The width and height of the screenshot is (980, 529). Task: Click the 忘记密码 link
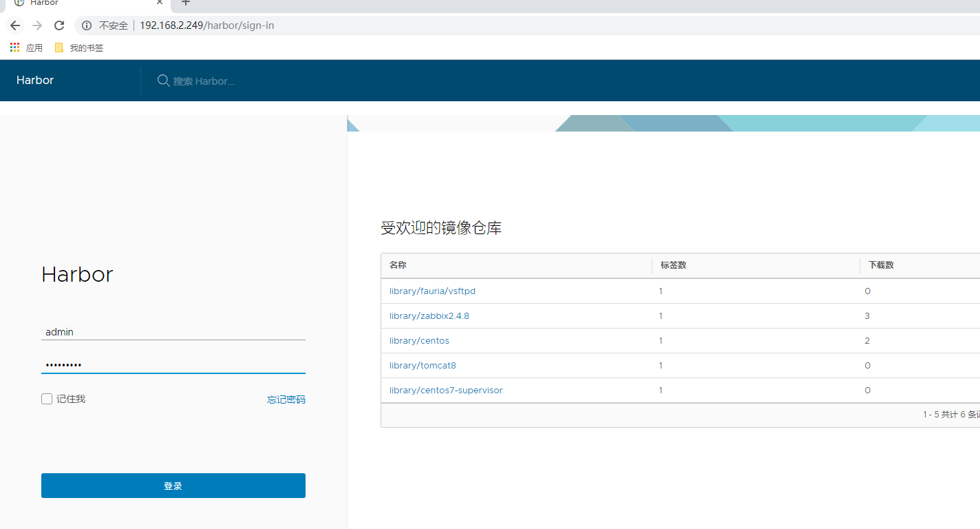(286, 400)
